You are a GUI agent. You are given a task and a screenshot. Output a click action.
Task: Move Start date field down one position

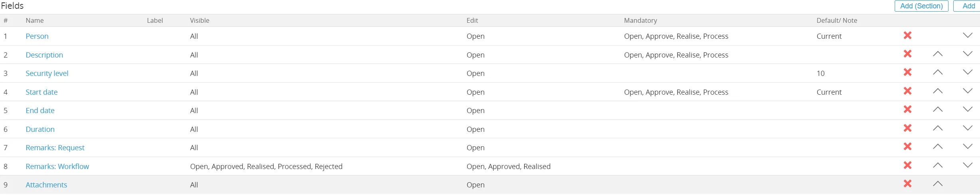coord(967,91)
